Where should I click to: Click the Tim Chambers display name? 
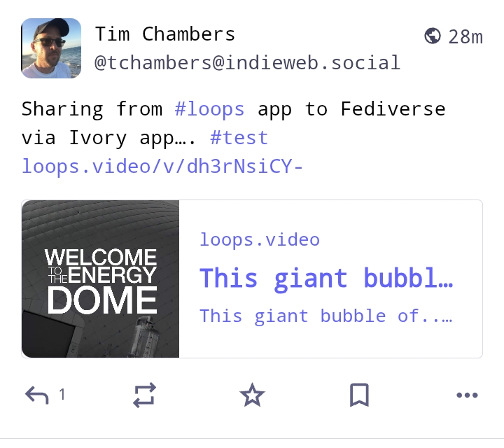pos(165,34)
